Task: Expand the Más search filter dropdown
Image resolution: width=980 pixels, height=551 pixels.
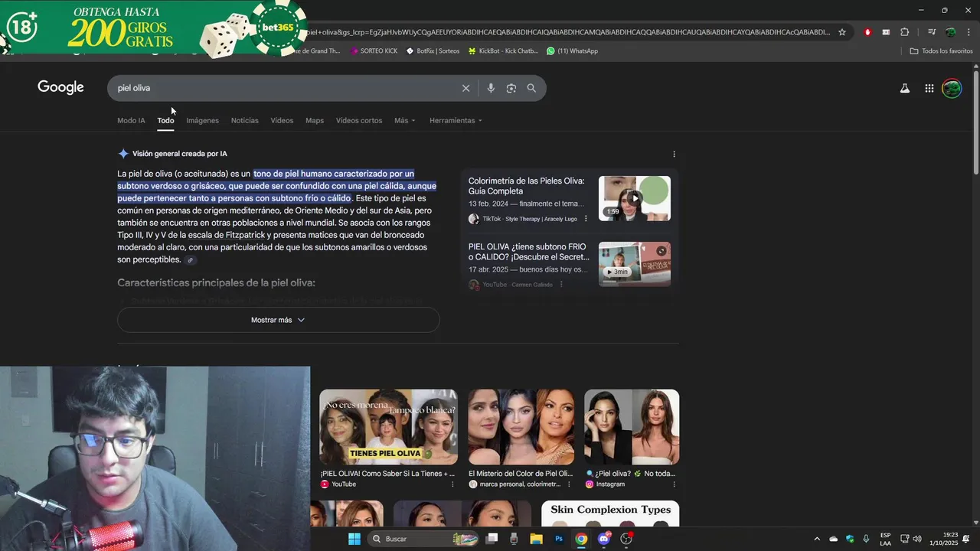Action: pyautogui.click(x=405, y=121)
